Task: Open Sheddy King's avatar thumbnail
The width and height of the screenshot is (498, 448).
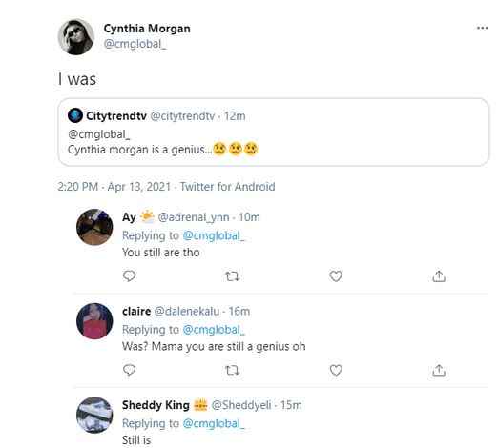Action: (94, 415)
